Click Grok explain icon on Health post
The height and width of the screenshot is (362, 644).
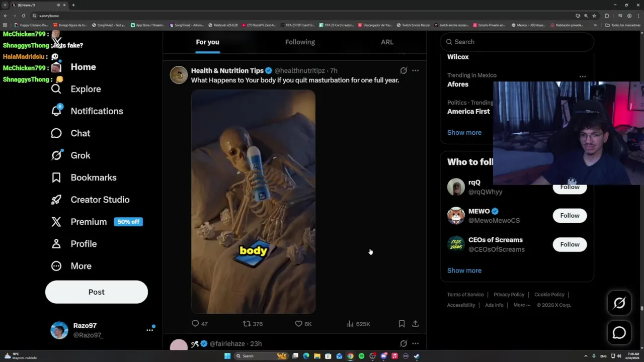(404, 71)
